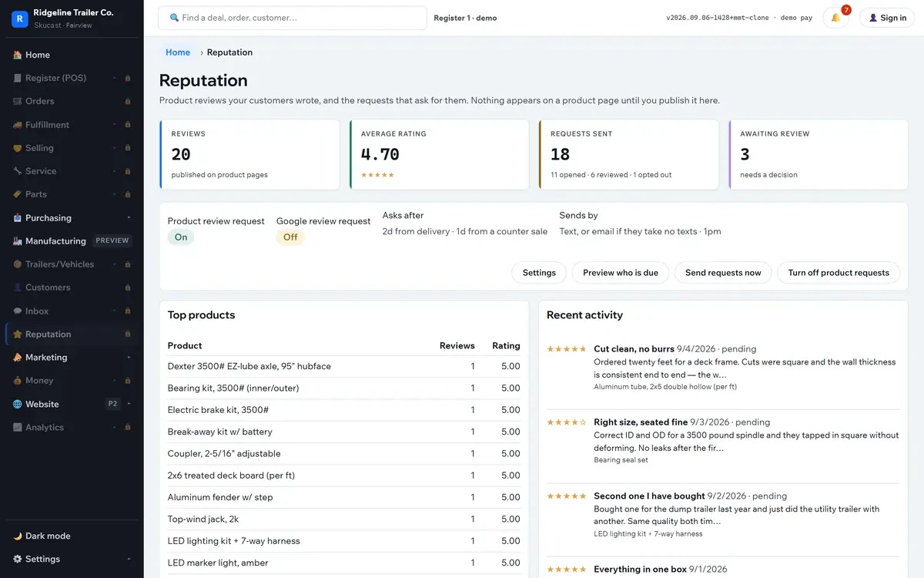This screenshot has height=578, width=924.
Task: Open reputation Settings button
Action: coord(539,273)
